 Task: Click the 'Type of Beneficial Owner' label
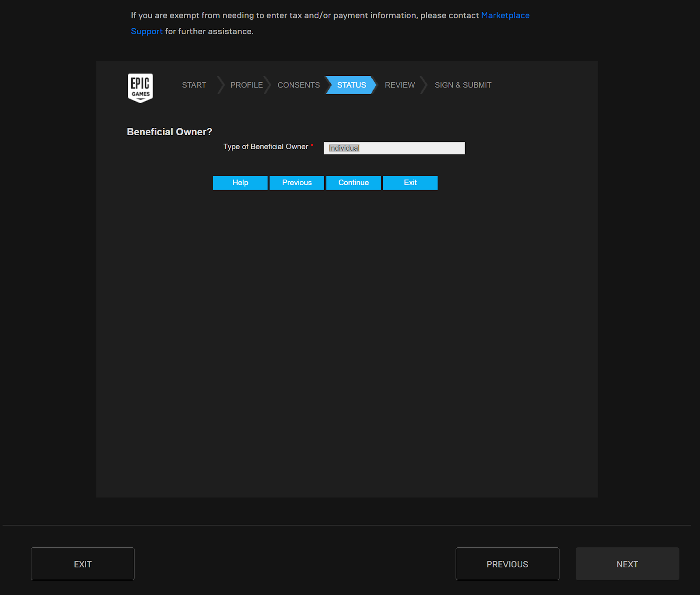[x=266, y=147]
